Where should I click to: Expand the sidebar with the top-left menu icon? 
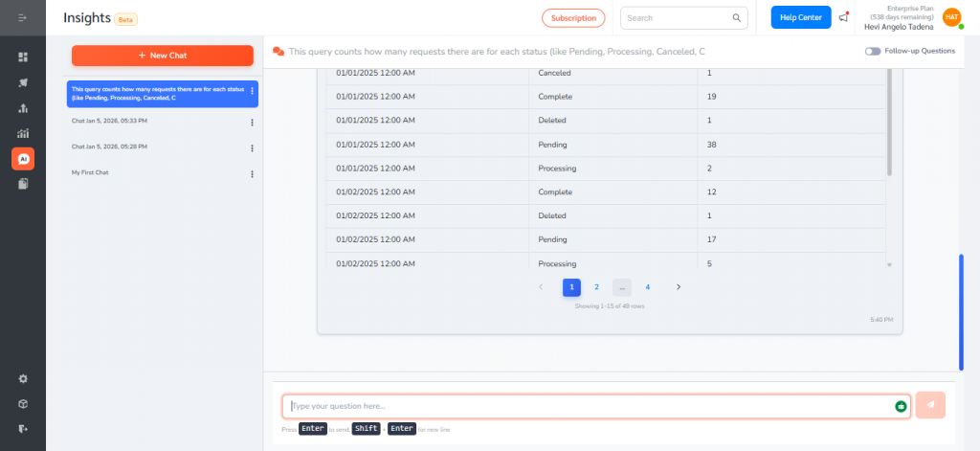(23, 17)
